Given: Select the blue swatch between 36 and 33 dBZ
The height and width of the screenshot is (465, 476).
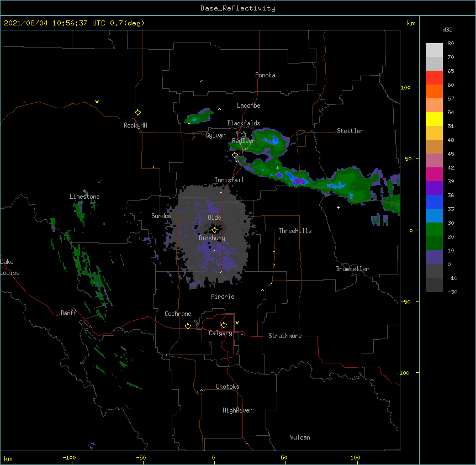Looking at the screenshot, I should coord(434,202).
